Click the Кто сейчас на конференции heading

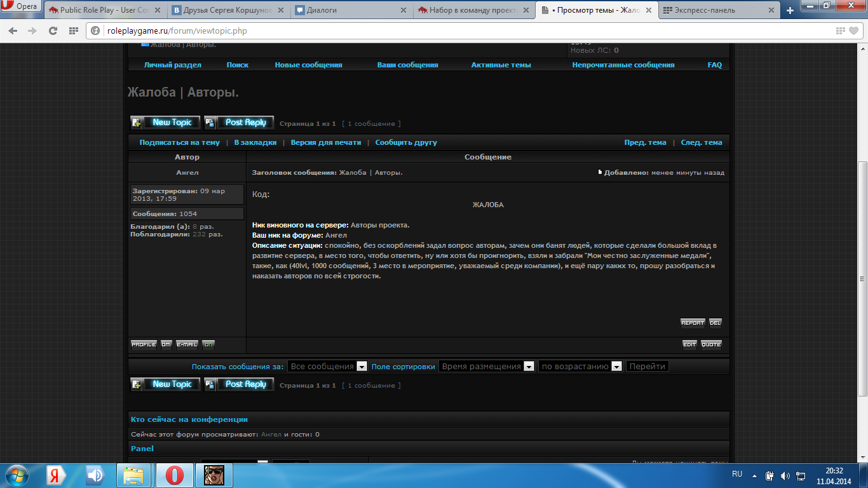pos(189,419)
